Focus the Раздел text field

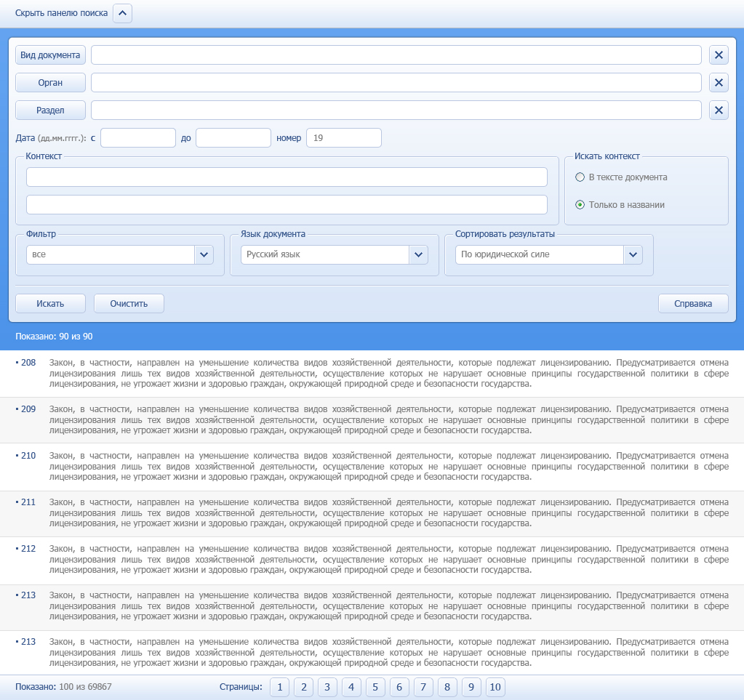pyautogui.click(x=396, y=110)
